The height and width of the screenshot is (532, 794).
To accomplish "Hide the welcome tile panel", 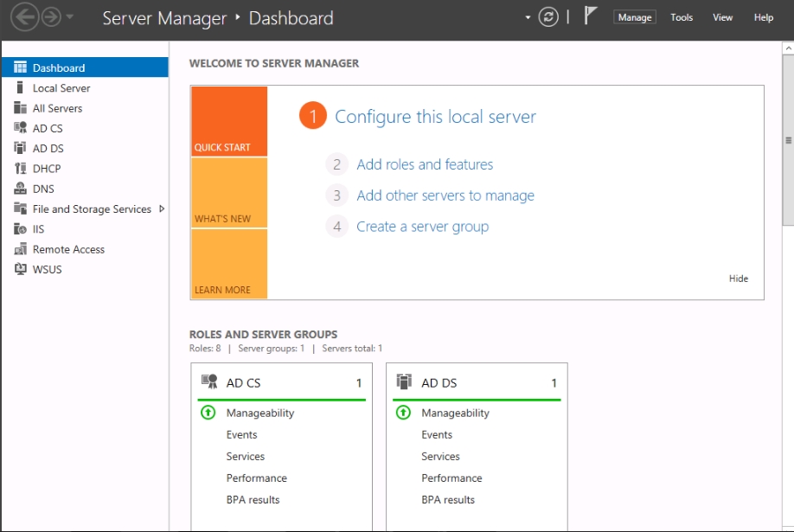I will tap(738, 279).
